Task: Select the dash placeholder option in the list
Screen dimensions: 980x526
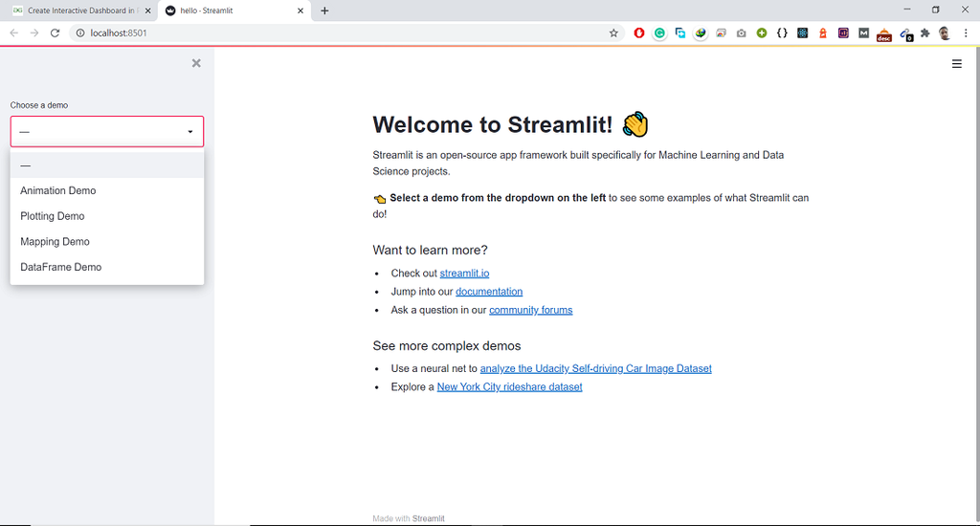Action: (107, 165)
